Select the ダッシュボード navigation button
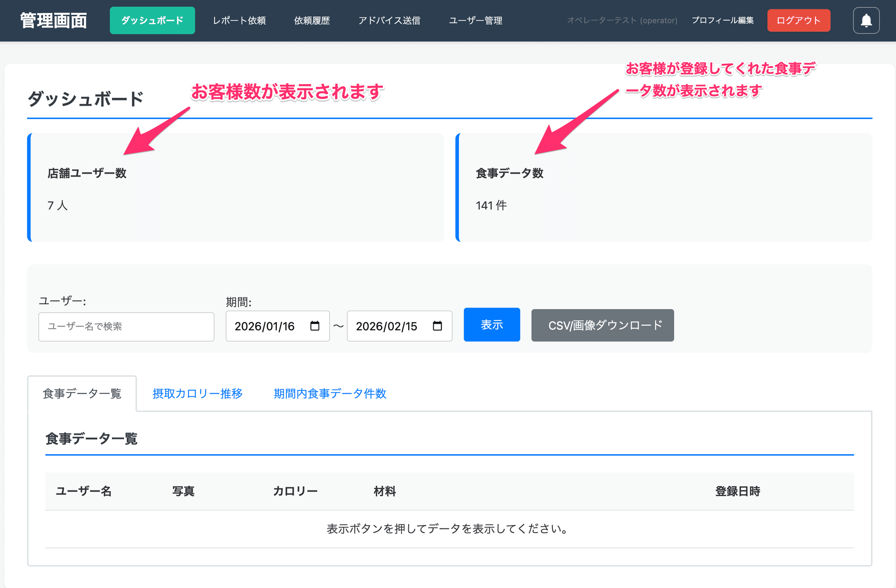 [x=152, y=20]
